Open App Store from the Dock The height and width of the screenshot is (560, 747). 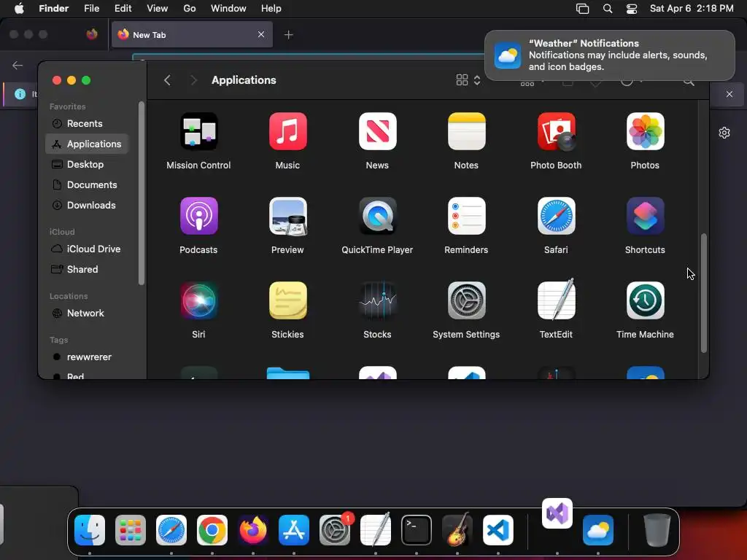click(294, 530)
